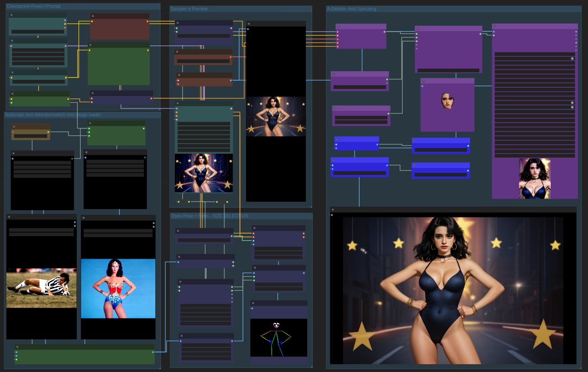
Task: Collapse the slate-colored node in the Checkpoint group
Action: tap(93, 93)
